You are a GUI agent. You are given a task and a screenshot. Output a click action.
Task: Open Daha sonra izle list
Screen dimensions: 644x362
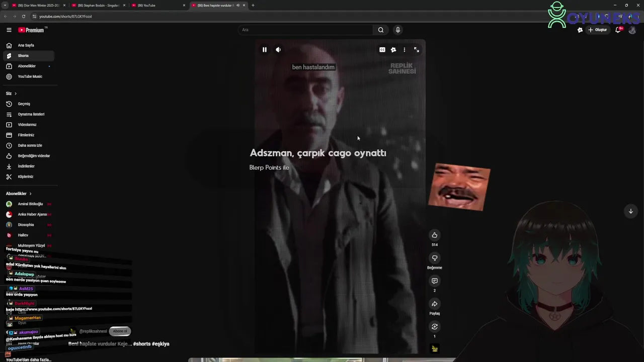click(28, 145)
